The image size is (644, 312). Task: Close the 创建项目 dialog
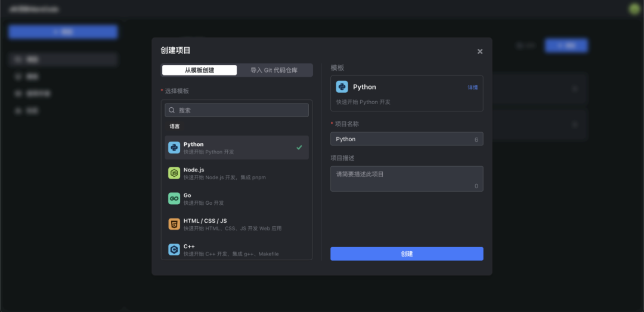[x=479, y=52]
